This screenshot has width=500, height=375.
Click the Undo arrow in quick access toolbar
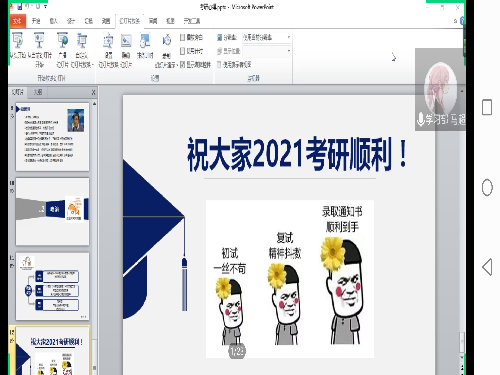tap(28, 6)
